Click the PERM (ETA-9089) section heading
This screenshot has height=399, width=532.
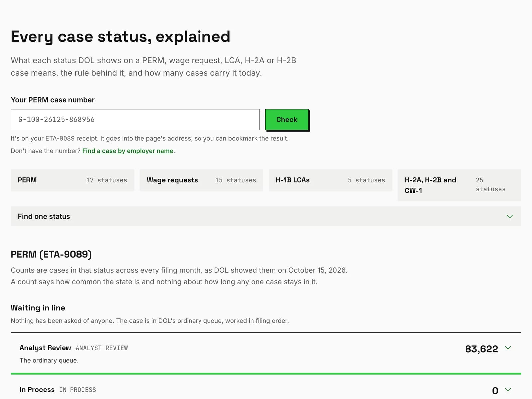tap(51, 254)
